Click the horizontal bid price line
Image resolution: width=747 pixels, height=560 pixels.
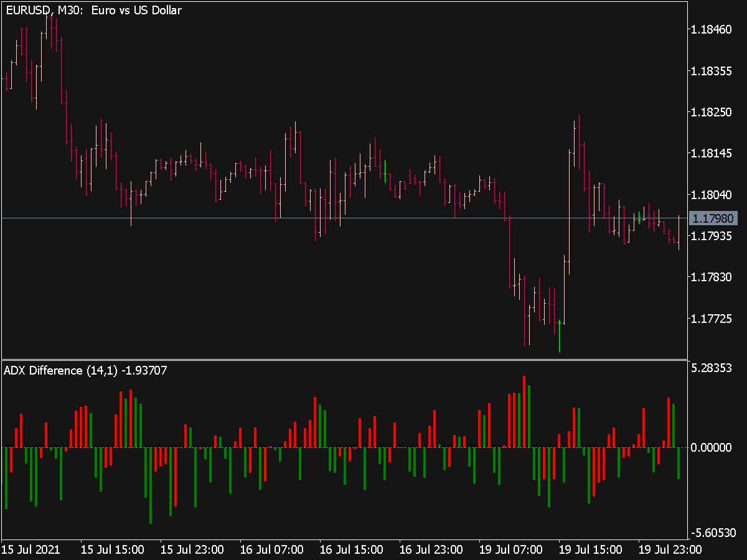coord(345,218)
